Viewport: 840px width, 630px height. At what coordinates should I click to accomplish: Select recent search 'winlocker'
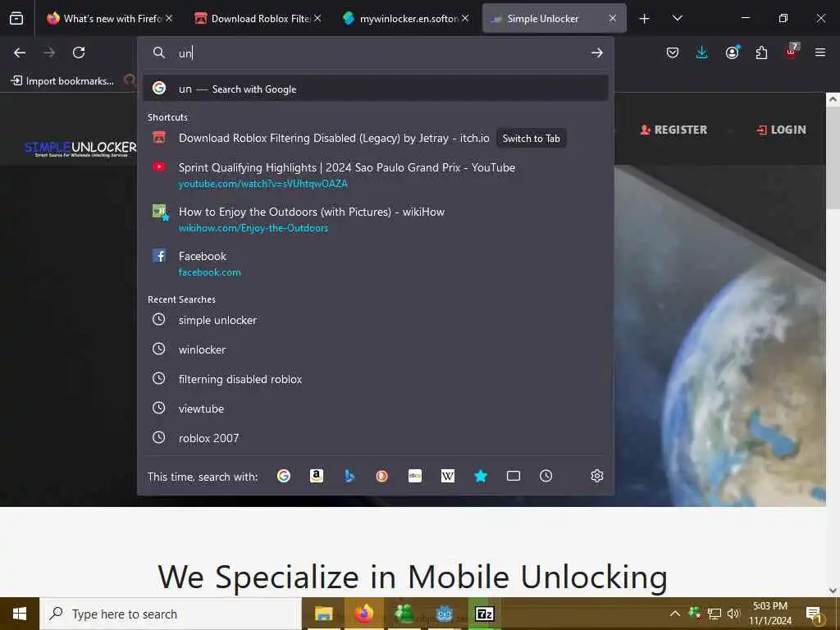376,349
